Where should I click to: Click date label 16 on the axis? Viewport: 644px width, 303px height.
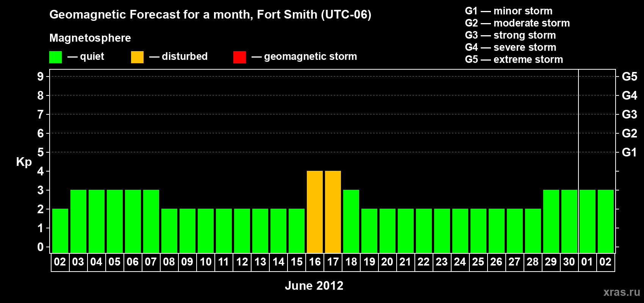pos(315,262)
